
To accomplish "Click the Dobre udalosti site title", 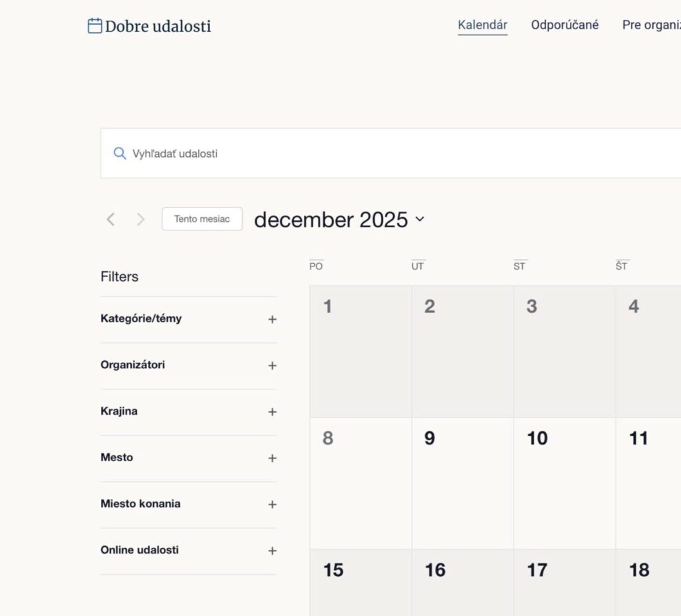I will point(158,26).
